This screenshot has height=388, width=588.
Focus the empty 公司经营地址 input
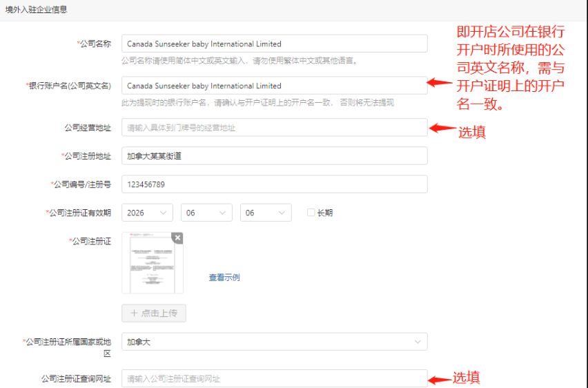click(274, 127)
